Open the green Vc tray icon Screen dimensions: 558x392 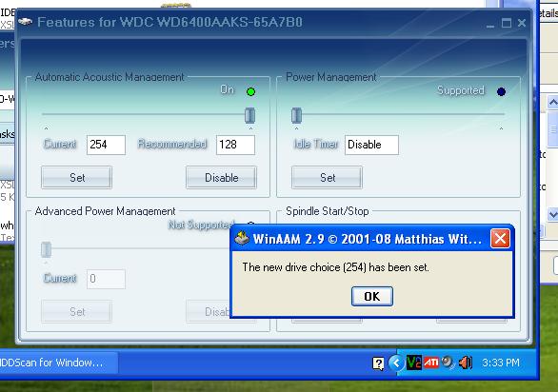[x=414, y=363]
